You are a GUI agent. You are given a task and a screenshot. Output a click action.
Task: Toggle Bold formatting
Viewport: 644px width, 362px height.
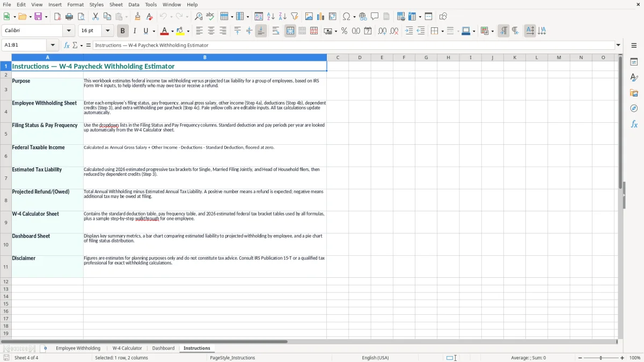123,31
